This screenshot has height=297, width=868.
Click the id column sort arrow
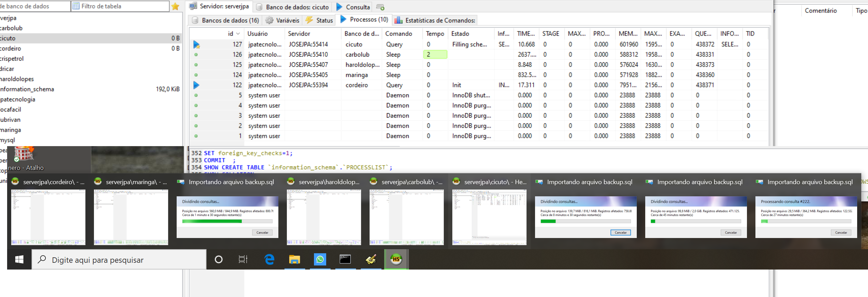point(238,34)
